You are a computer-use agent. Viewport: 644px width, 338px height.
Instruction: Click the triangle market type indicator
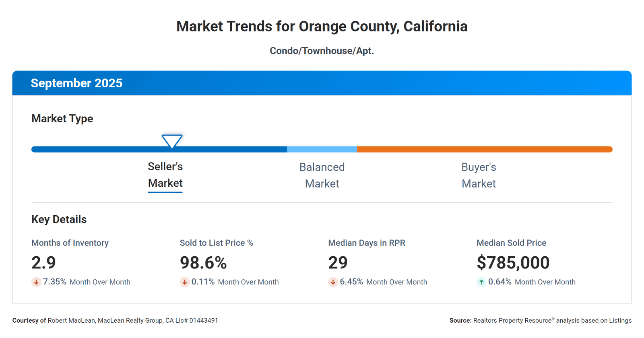click(172, 141)
